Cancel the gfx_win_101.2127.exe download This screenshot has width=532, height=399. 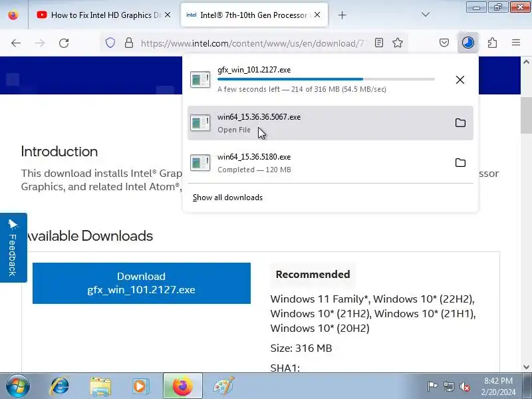tap(460, 80)
